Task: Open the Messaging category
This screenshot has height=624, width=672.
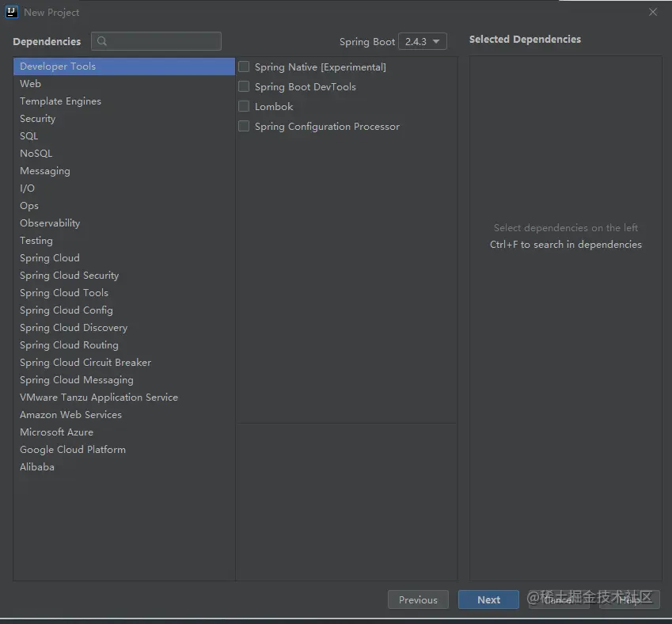Action: point(123,171)
